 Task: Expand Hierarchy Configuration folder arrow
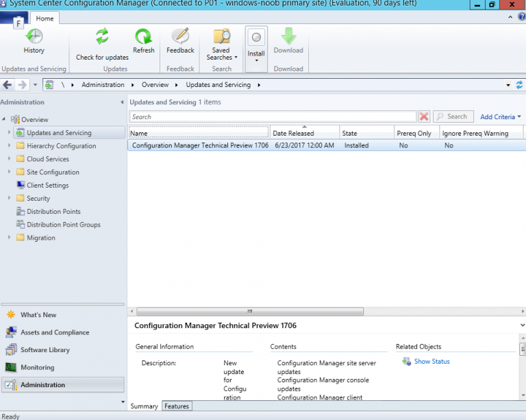9,145
